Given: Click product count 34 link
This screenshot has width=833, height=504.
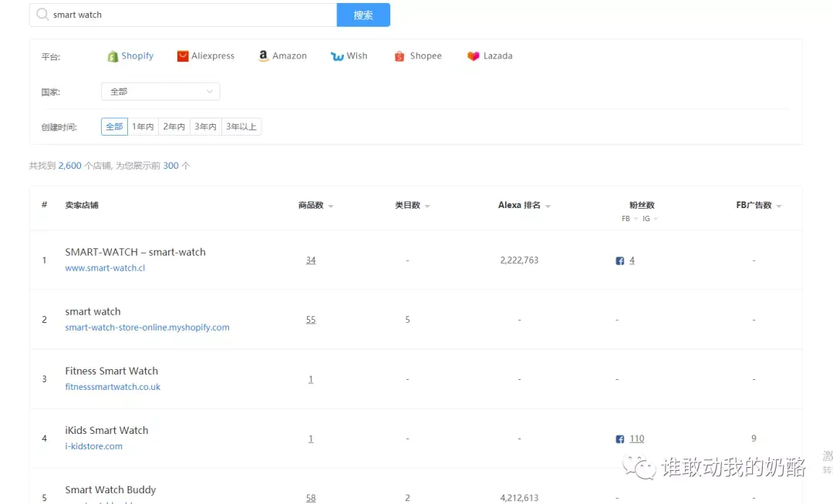Looking at the screenshot, I should point(311,260).
